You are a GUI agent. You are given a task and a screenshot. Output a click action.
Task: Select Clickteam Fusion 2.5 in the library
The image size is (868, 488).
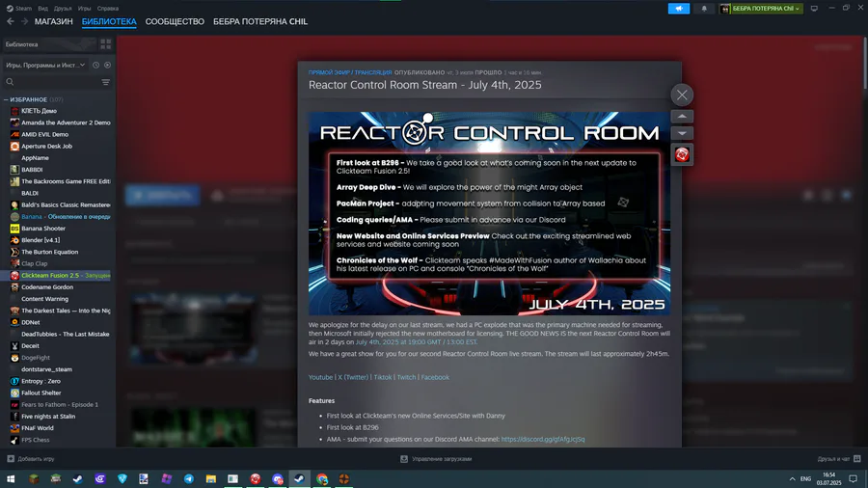60,275
